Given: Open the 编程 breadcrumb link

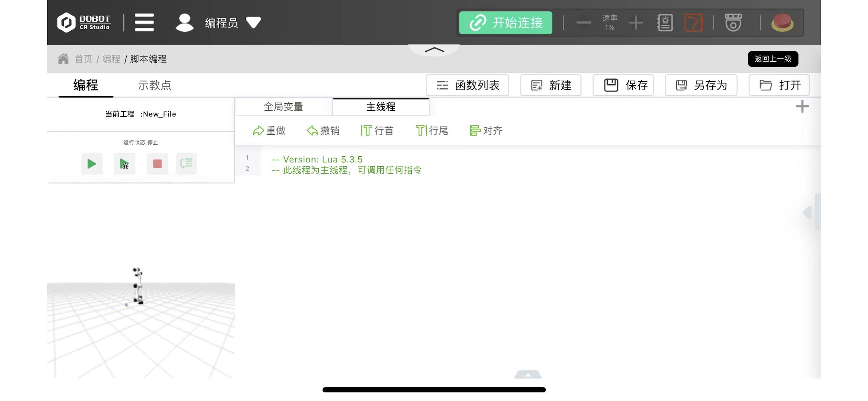Looking at the screenshot, I should [111, 59].
